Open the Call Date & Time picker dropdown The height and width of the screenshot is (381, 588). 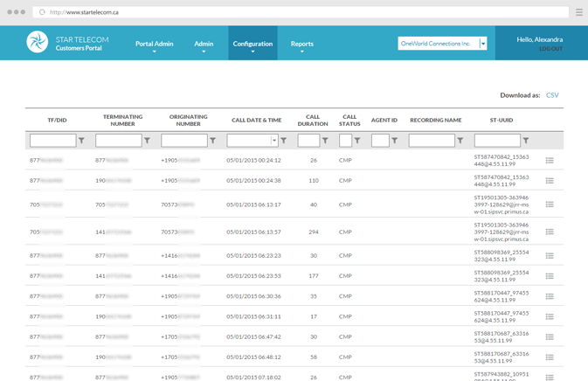(x=274, y=141)
